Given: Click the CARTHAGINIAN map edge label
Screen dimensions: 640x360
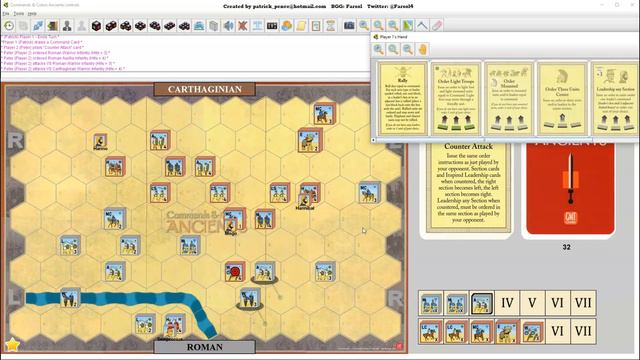Looking at the screenshot, I should click(x=204, y=89).
